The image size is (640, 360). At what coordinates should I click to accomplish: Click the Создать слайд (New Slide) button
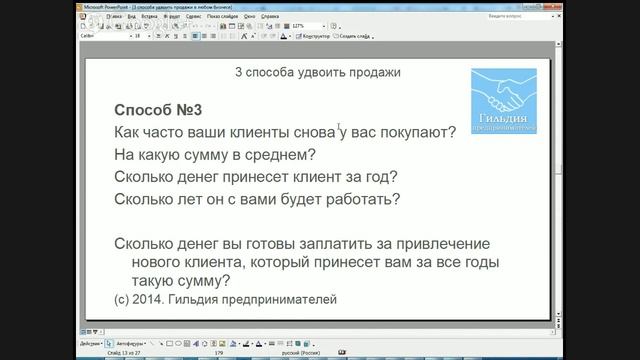pyautogui.click(x=351, y=36)
